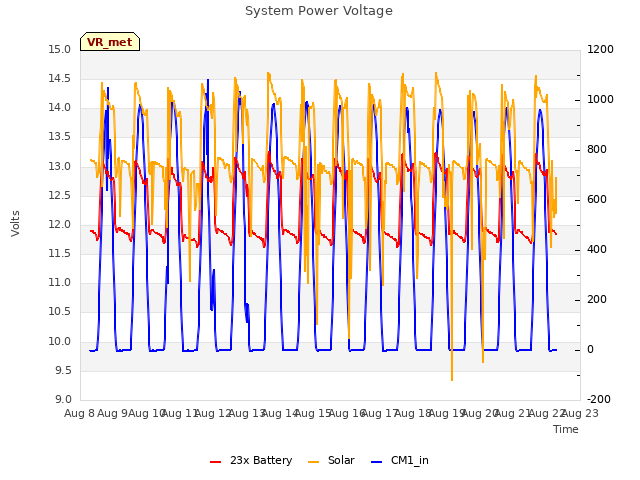Toggle the Solar legend entry

(x=331, y=460)
